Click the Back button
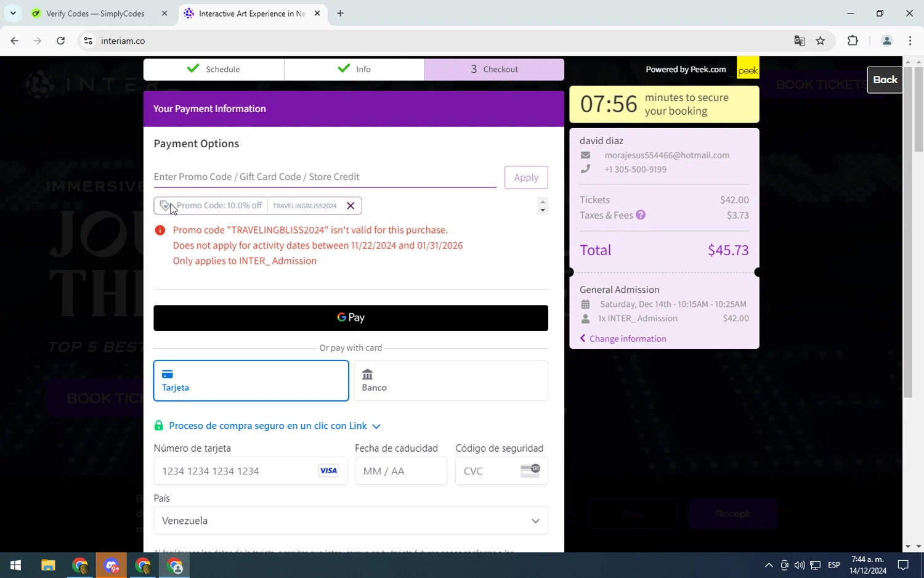The width and height of the screenshot is (924, 578). pyautogui.click(x=885, y=79)
